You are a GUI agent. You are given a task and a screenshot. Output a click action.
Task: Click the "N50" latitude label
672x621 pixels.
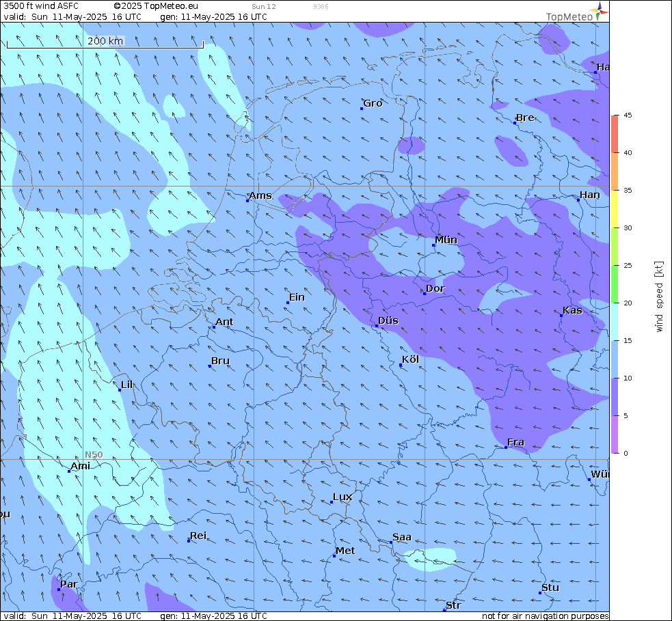pyautogui.click(x=94, y=455)
